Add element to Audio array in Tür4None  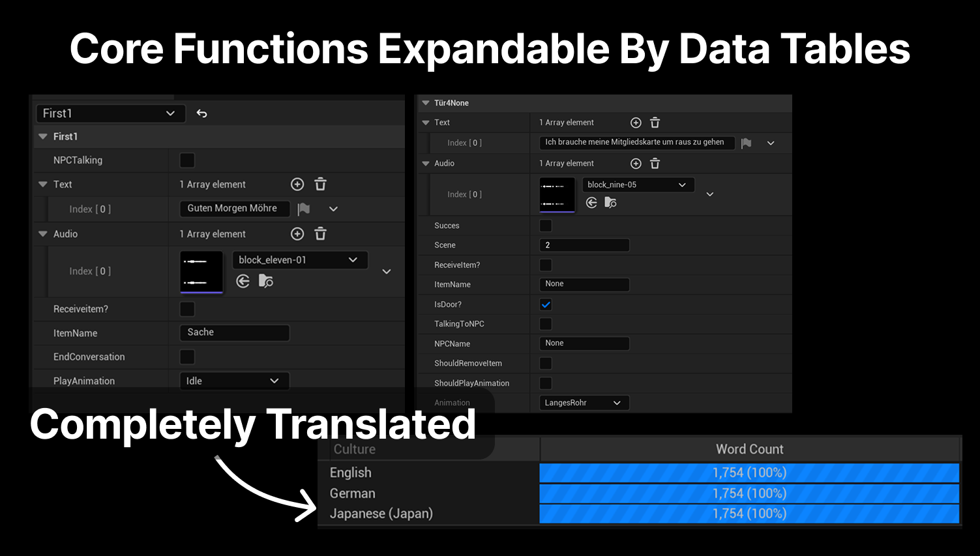[636, 164]
